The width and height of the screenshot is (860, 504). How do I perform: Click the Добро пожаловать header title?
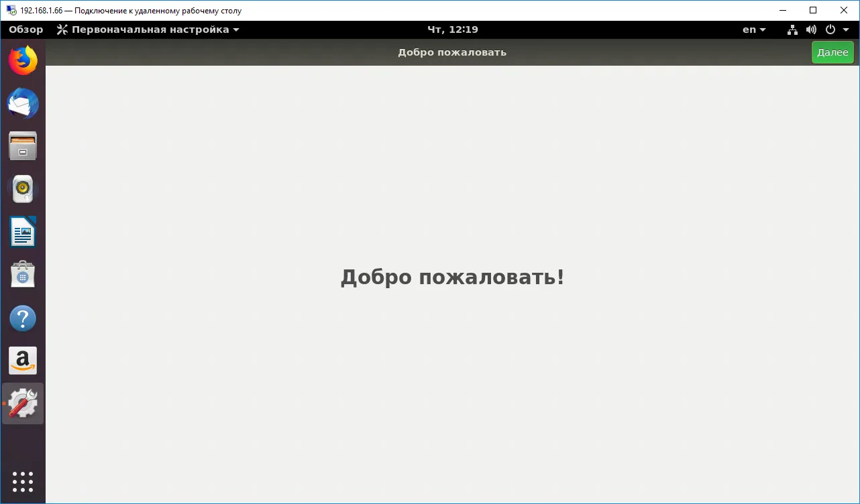[452, 52]
